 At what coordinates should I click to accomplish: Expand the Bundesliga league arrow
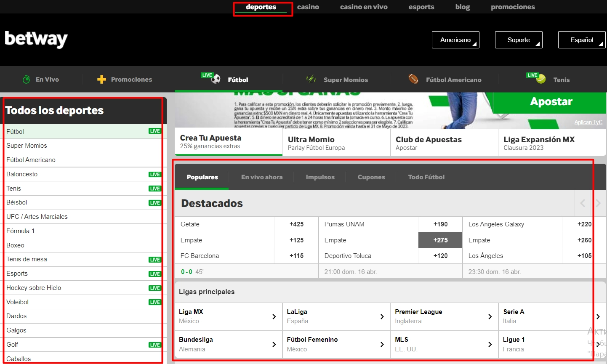pos(274,344)
